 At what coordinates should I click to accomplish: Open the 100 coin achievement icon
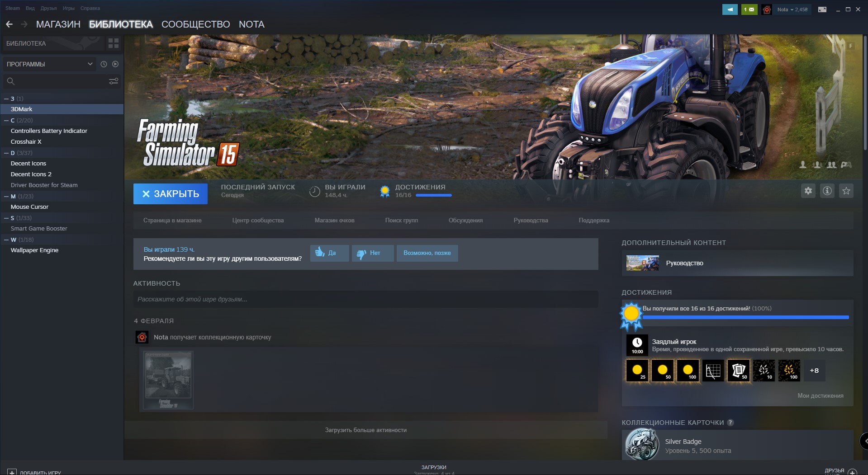pos(688,371)
